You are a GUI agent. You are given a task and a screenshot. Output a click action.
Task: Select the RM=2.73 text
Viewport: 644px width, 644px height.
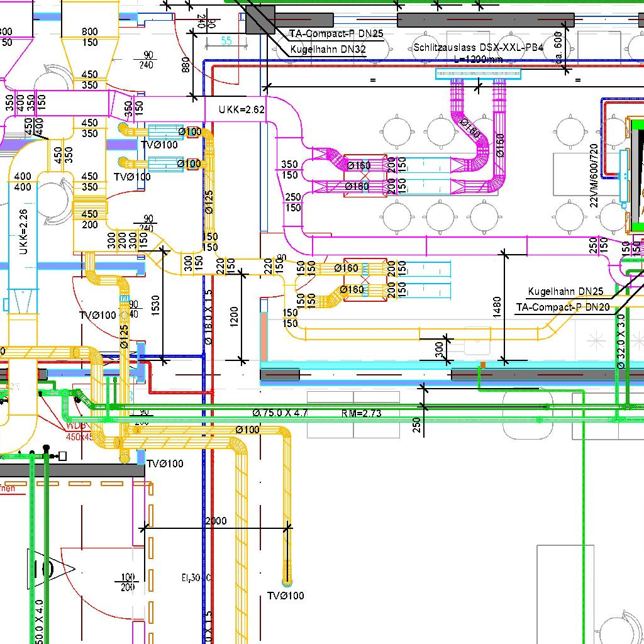coord(361,413)
